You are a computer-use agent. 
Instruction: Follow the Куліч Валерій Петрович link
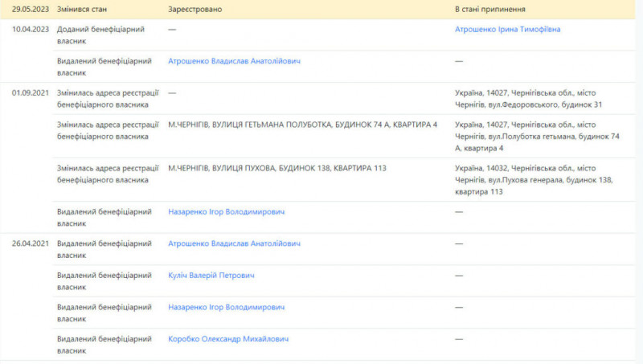211,276
